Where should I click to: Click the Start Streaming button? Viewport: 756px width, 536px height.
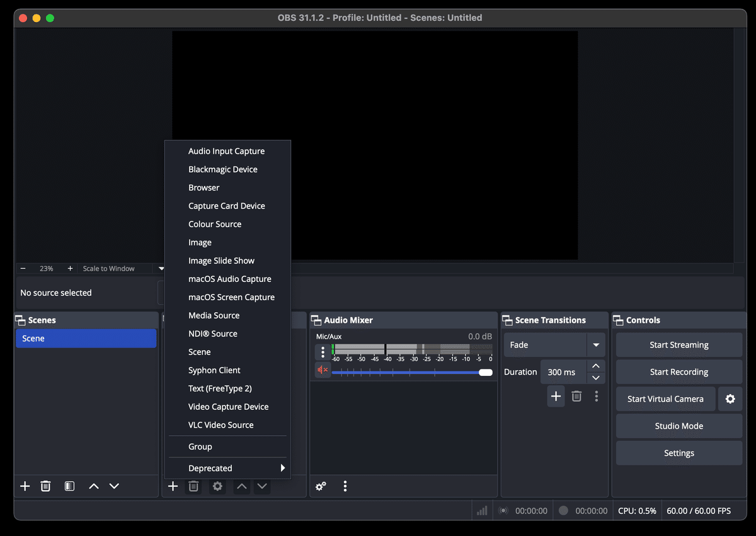click(x=679, y=344)
